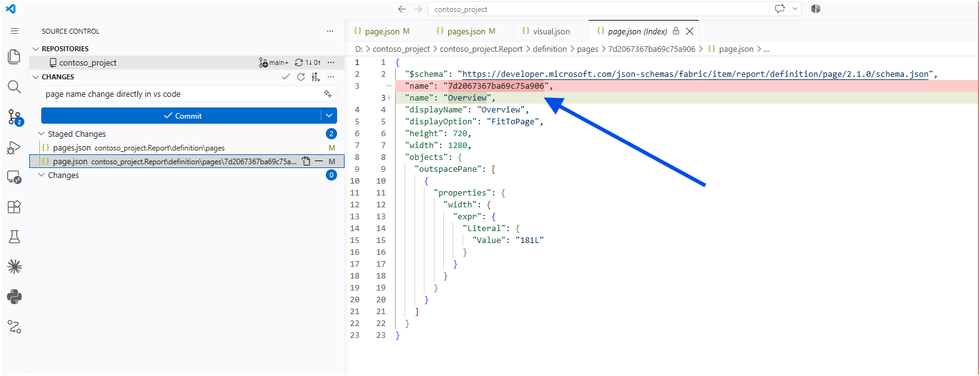Click the contoso_project command center search box
The height and width of the screenshot is (376, 980).
[x=599, y=9]
